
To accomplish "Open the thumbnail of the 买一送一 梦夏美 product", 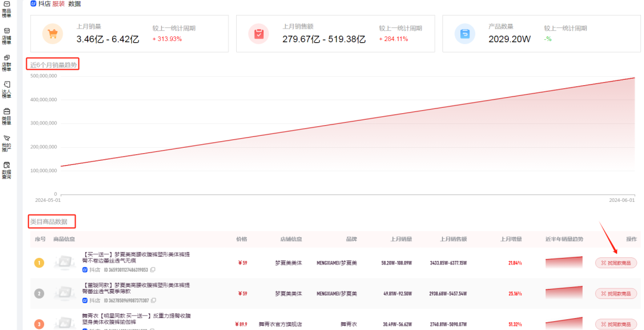I will point(64,263).
